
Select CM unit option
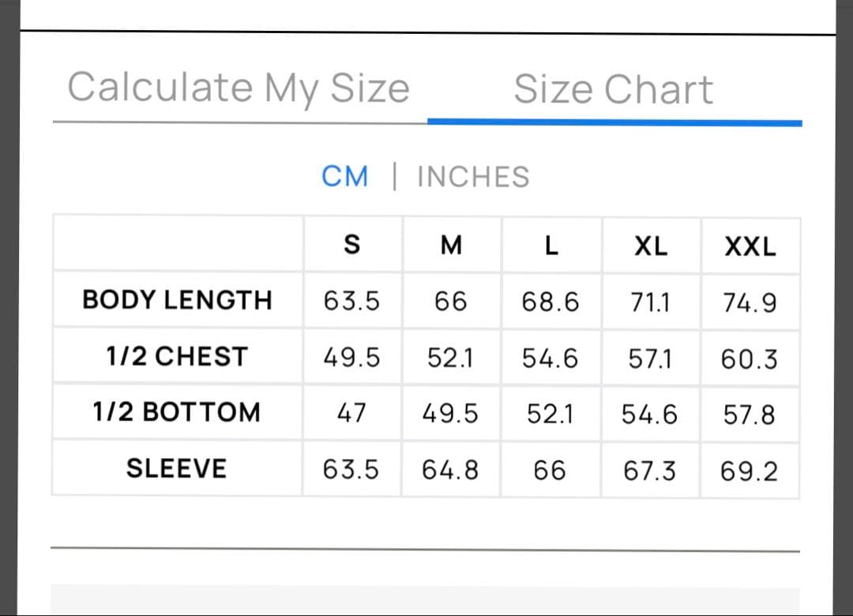[x=345, y=177]
